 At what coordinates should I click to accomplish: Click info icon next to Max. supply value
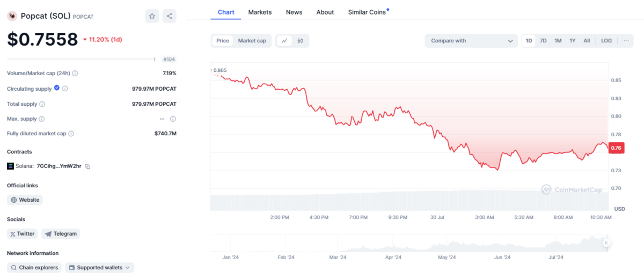point(173,119)
